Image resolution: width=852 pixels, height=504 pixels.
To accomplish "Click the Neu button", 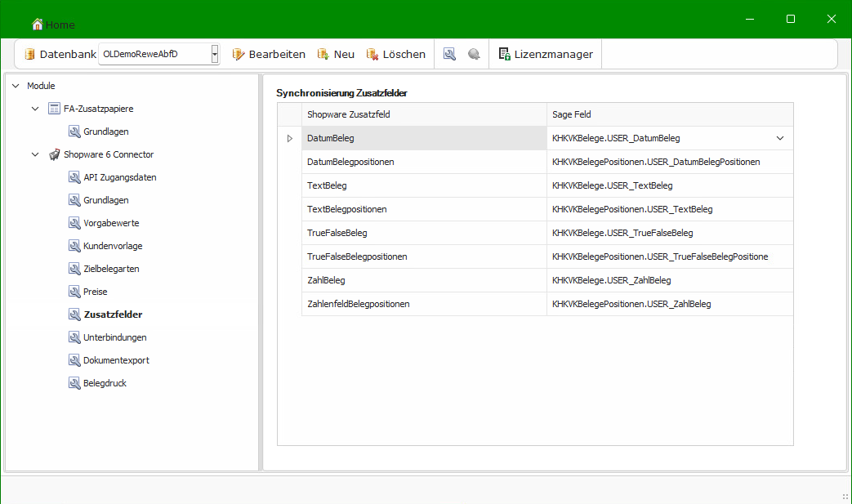I will click(x=336, y=54).
